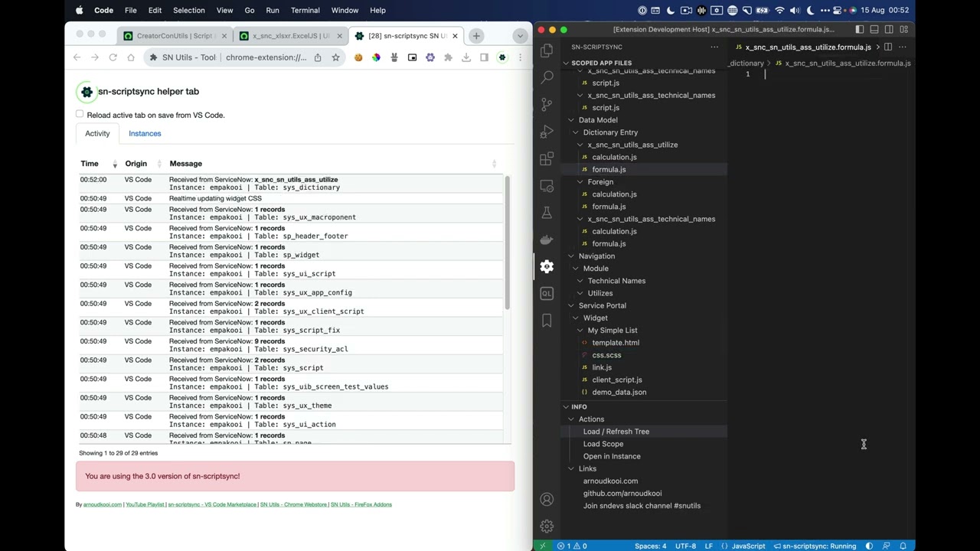The height and width of the screenshot is (551, 980).
Task: Open a new Chrome tab with plus button
Action: click(x=476, y=36)
